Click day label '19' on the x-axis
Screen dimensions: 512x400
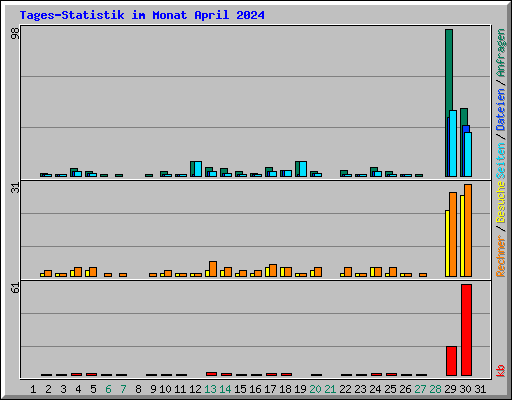300,389
